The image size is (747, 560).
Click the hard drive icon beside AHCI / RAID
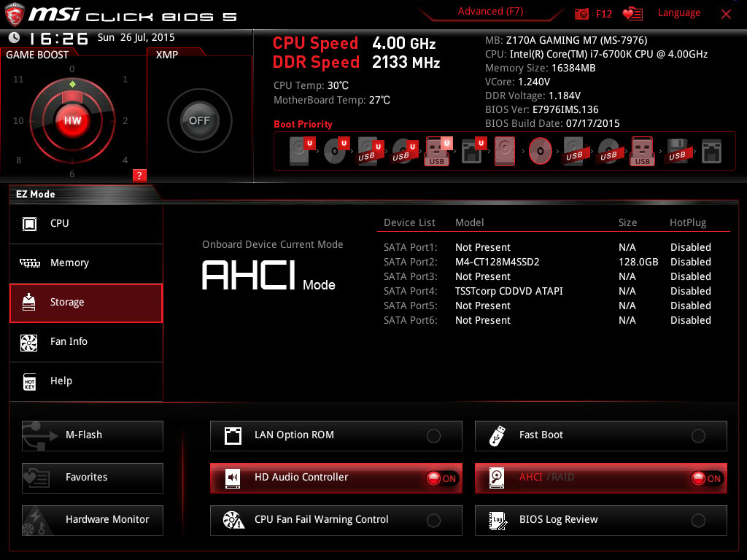496,478
